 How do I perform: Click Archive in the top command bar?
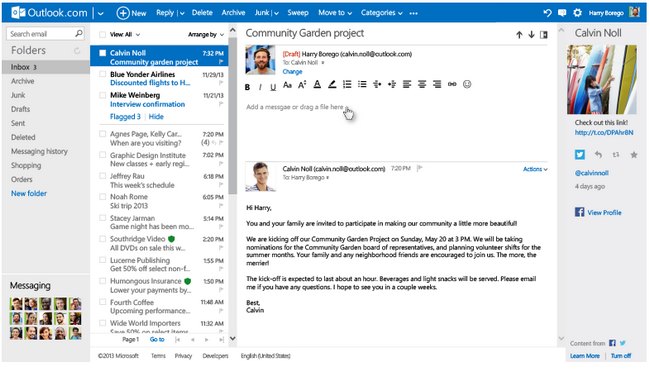pyautogui.click(x=233, y=13)
